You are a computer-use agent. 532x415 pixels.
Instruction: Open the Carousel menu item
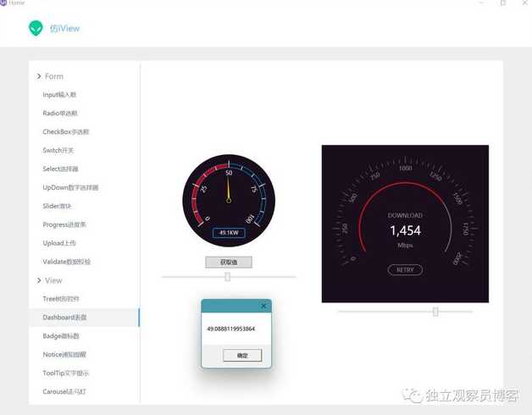click(x=64, y=391)
